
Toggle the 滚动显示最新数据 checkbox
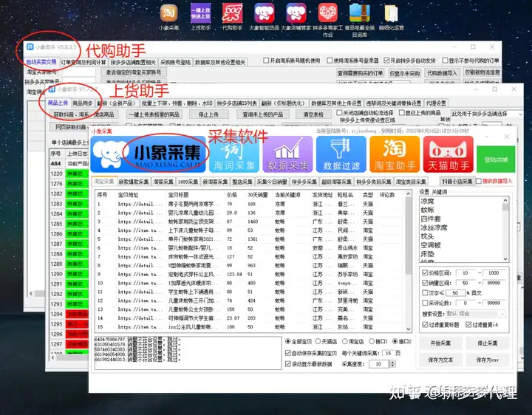288,364
